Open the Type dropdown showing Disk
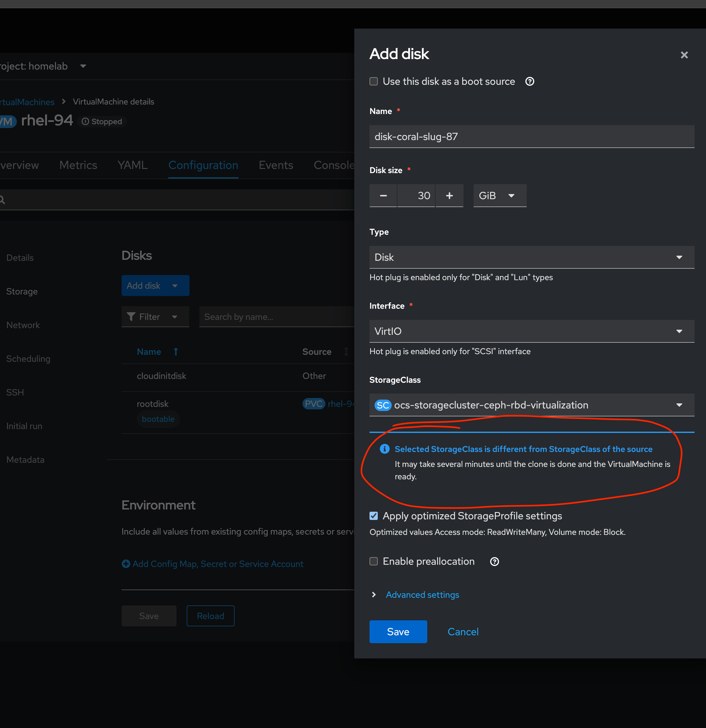 click(x=531, y=257)
